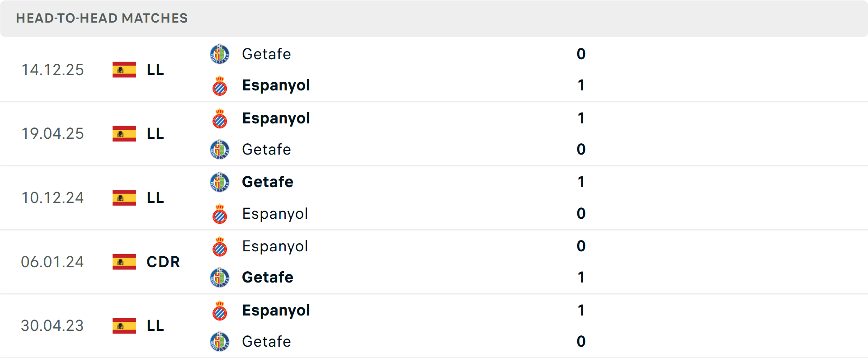Click Espanyol crest in 19.04.25 match
This screenshot has width=868, height=358.
click(x=220, y=118)
